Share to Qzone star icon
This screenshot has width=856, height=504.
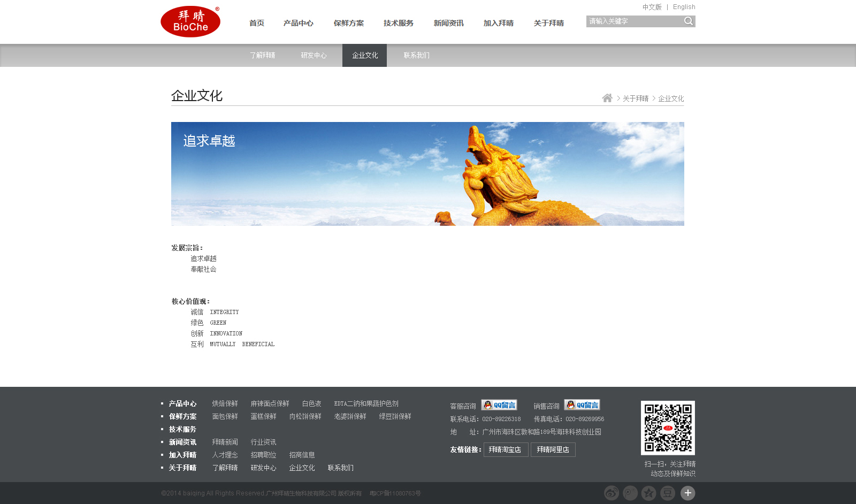click(649, 493)
